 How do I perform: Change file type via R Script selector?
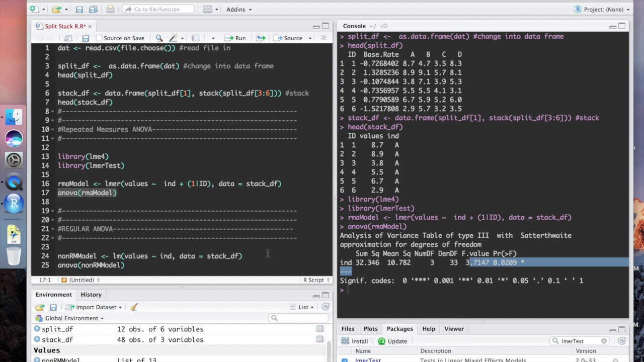[x=315, y=280]
